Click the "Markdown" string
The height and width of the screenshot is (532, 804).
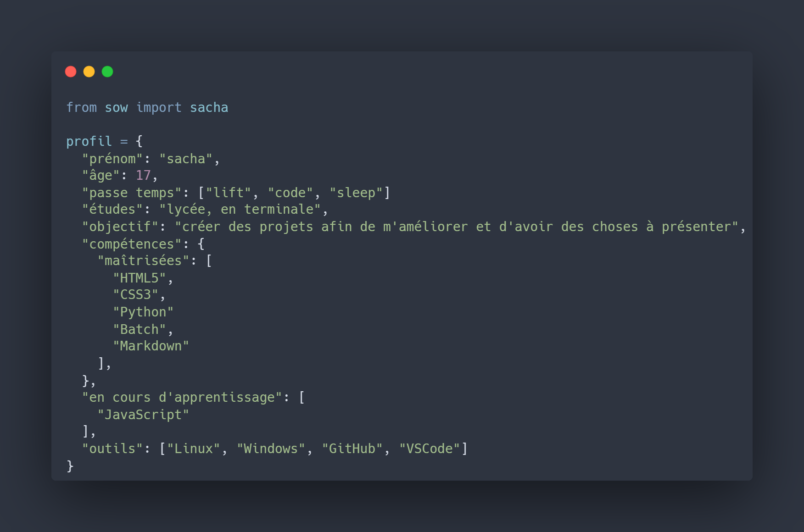(x=151, y=346)
